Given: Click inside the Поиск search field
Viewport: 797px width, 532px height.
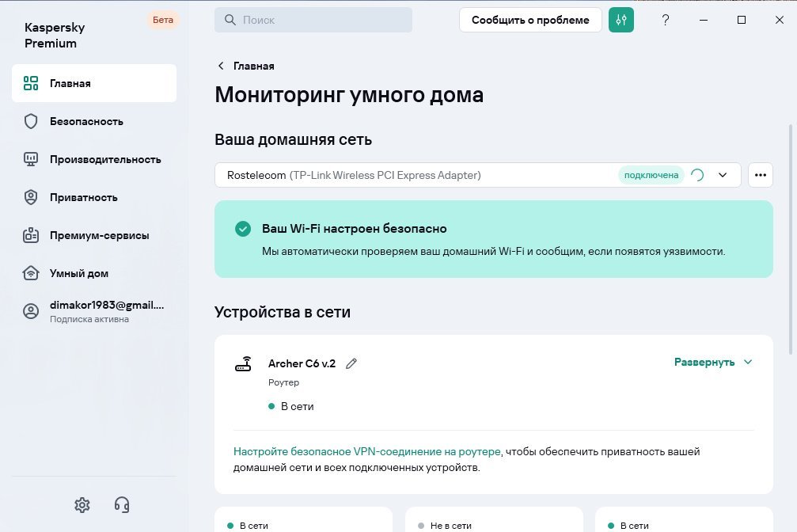Looking at the screenshot, I should point(313,20).
